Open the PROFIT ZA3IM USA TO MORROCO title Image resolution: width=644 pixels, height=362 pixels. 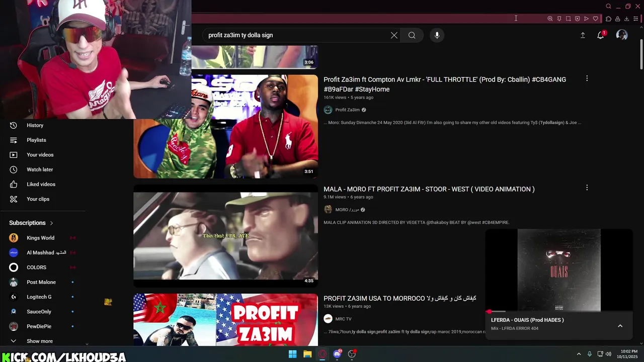tap(399, 299)
